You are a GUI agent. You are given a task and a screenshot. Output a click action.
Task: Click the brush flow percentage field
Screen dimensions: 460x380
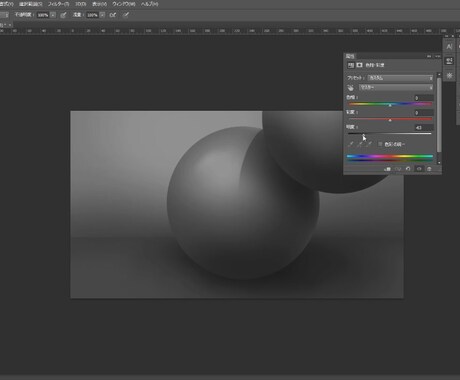point(92,15)
